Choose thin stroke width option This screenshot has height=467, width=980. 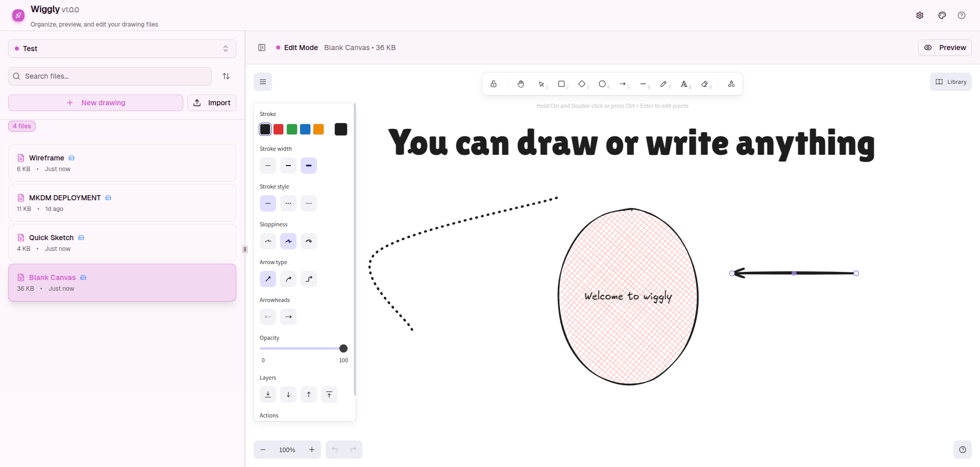[268, 166]
